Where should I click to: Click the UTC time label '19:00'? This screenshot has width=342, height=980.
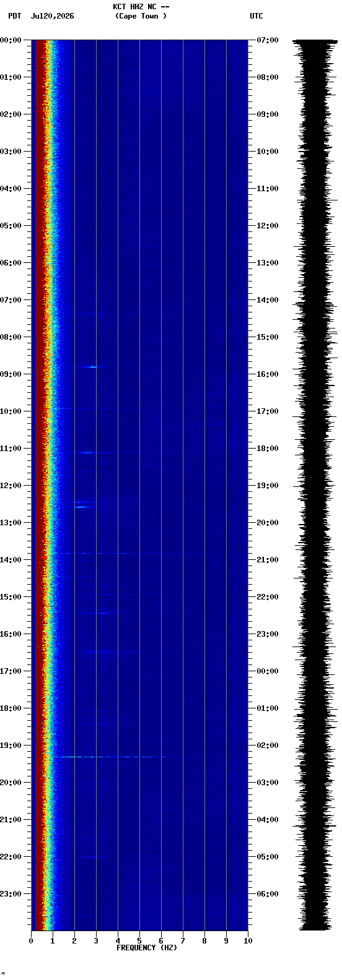point(267,486)
